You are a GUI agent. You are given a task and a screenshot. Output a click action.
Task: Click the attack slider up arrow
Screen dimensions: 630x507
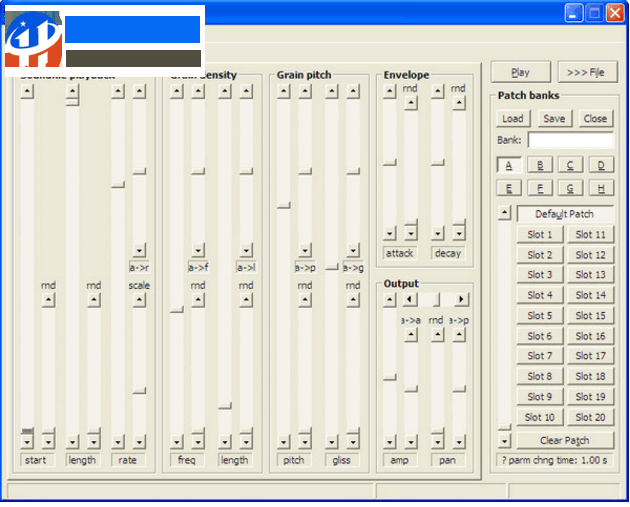coord(390,92)
